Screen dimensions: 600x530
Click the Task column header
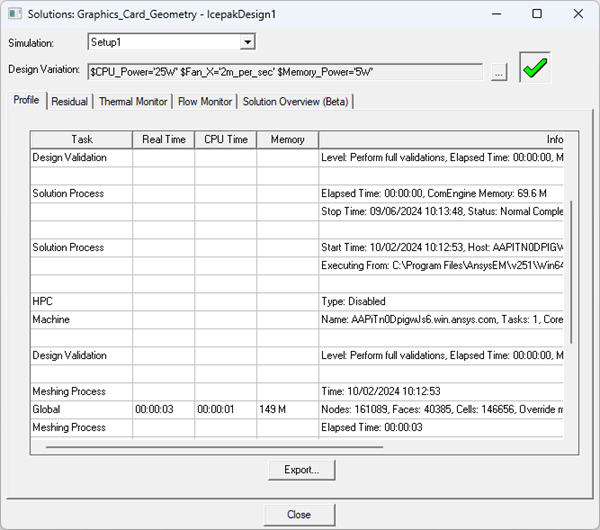tap(81, 139)
